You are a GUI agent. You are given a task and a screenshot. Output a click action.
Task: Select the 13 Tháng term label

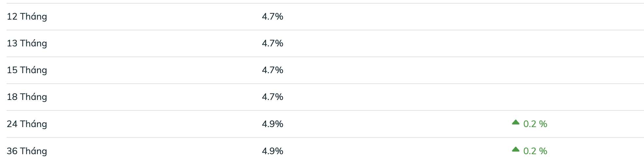click(27, 43)
